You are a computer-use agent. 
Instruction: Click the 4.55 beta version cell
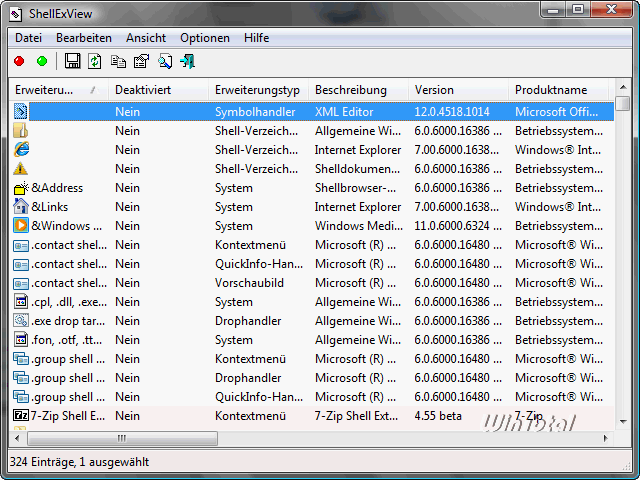tap(438, 416)
